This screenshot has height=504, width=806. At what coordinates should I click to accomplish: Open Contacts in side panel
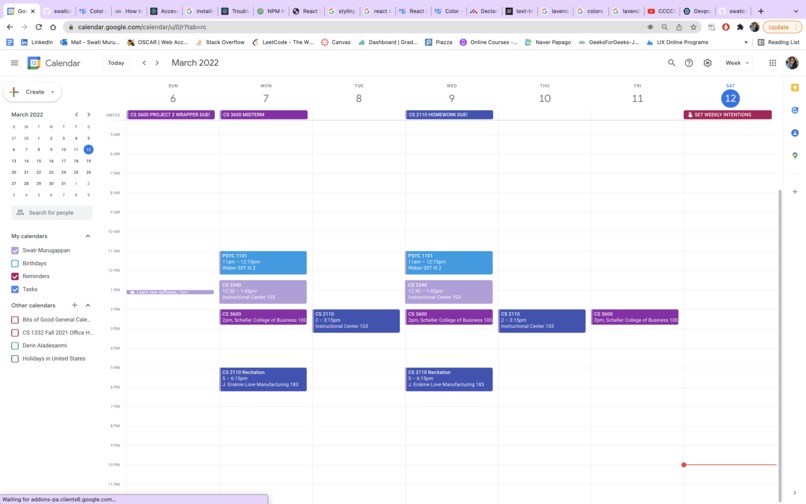tap(795, 133)
